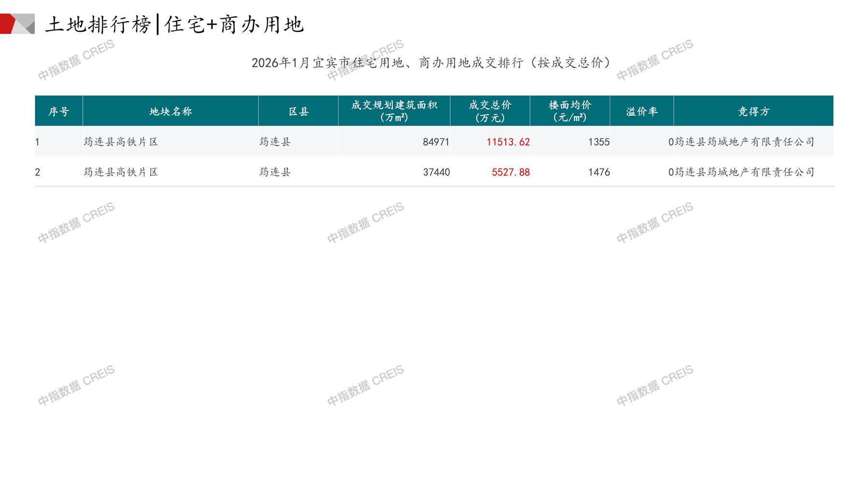This screenshot has height=488, width=868.
Task: Click the red total price 11513.62
Action: tap(508, 142)
